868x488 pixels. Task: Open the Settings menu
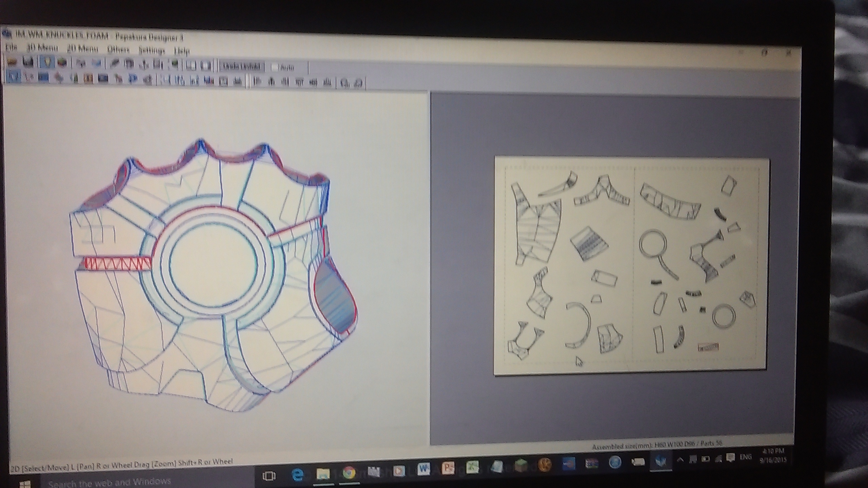[152, 50]
